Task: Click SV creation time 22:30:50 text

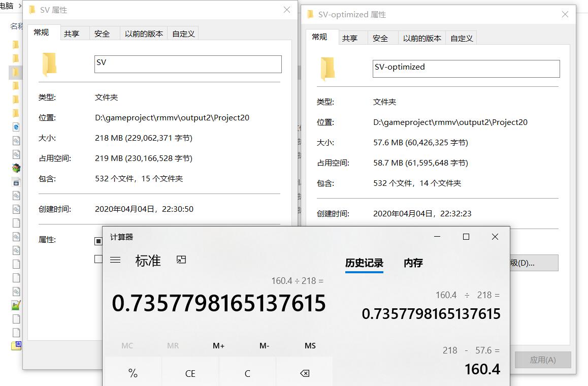Action: (144, 209)
